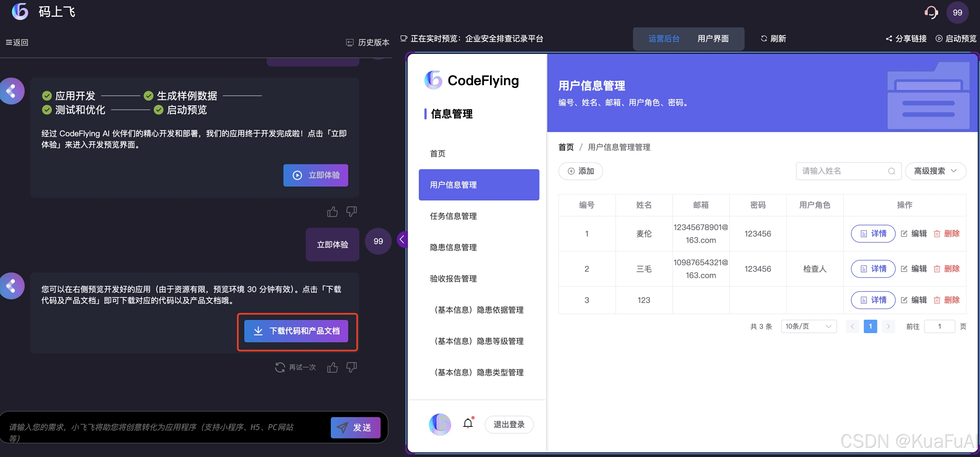
Task: Click the customer support headset icon
Action: coord(931,12)
